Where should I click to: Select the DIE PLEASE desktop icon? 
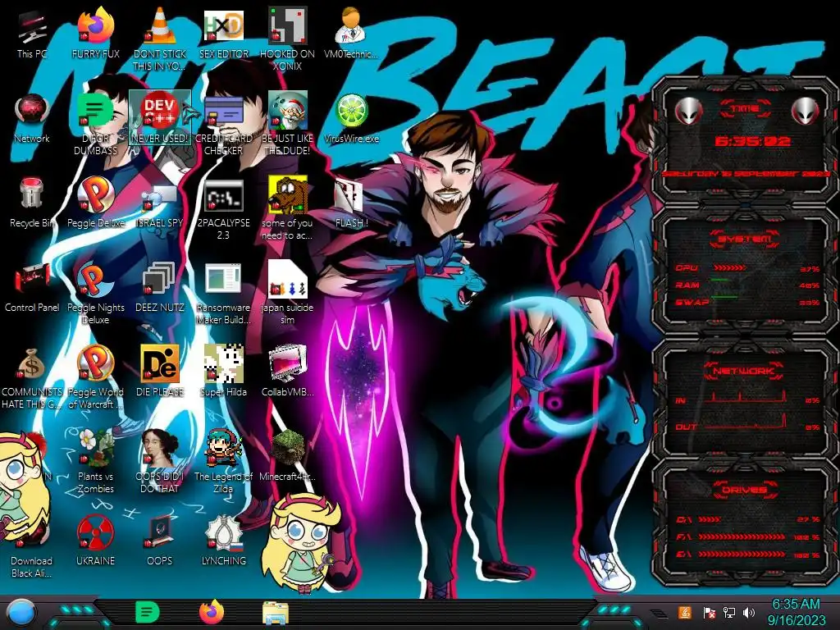(160, 372)
